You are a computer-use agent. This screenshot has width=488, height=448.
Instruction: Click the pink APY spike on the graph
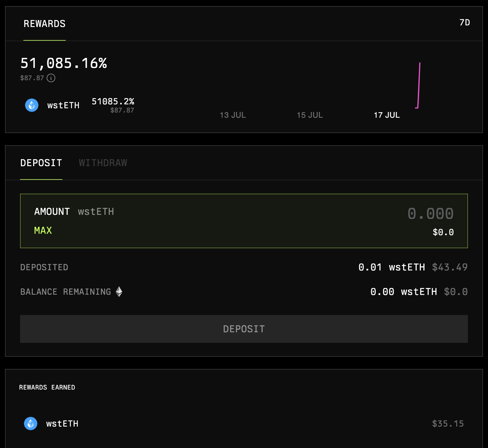point(419,83)
